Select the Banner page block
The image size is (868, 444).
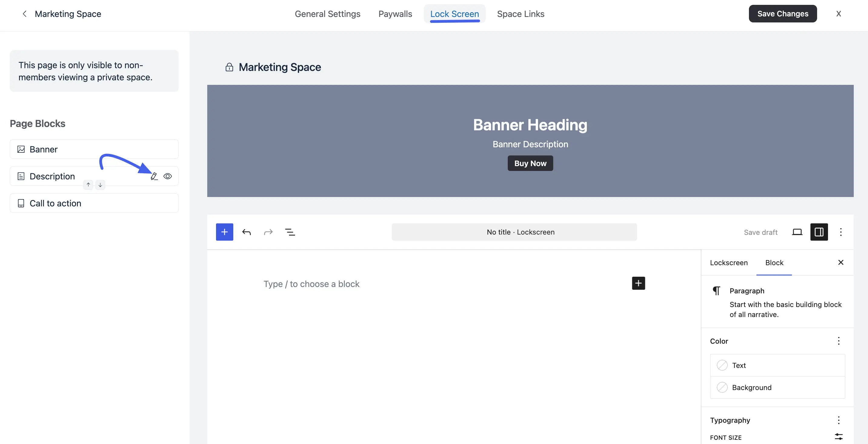pyautogui.click(x=94, y=149)
